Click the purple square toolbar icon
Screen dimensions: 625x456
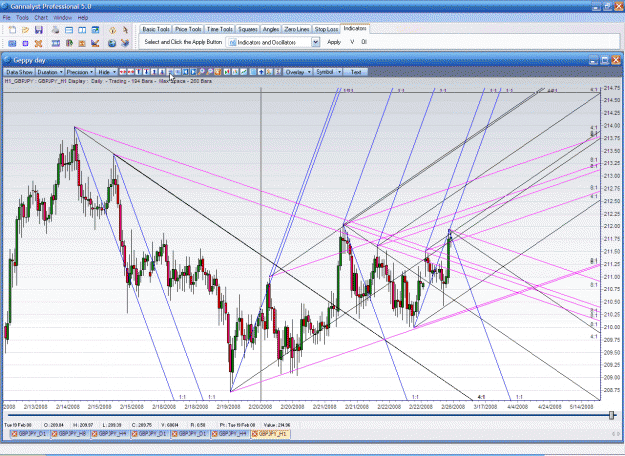(26, 43)
